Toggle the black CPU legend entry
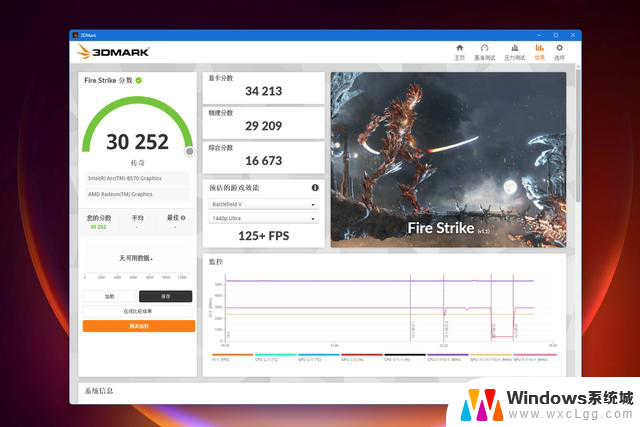This screenshot has width=640, height=427. (404, 357)
